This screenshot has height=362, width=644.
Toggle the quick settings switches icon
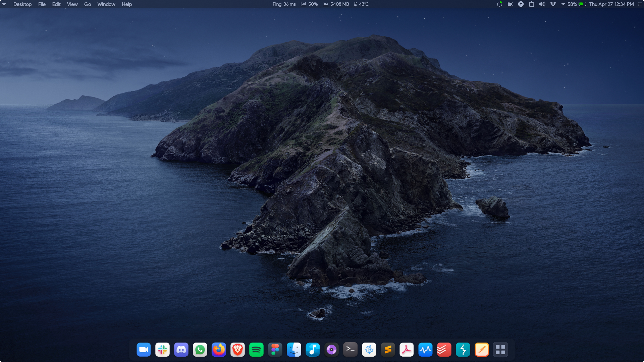pos(510,4)
